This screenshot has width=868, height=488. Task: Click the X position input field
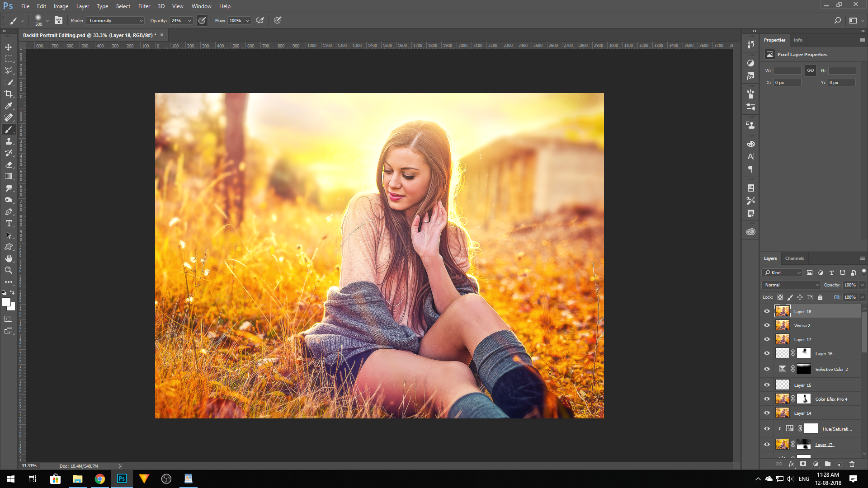787,83
